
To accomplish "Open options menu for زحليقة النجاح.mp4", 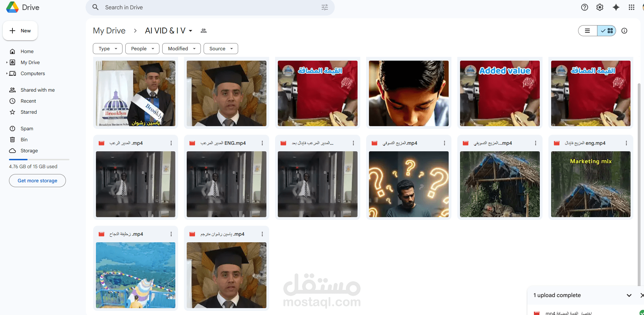I will (171, 234).
